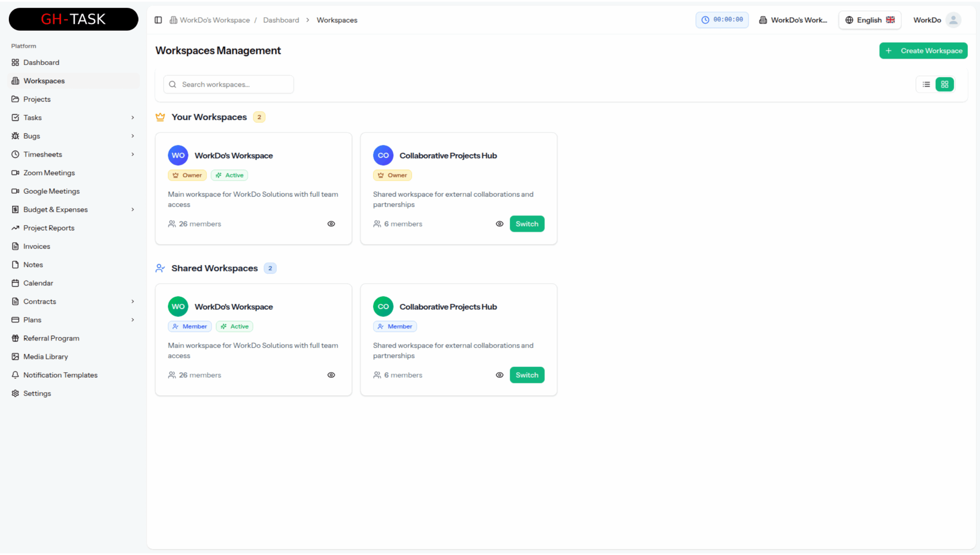Click the Dashboard breadcrumb link
The height and width of the screenshot is (555, 980).
281,20
